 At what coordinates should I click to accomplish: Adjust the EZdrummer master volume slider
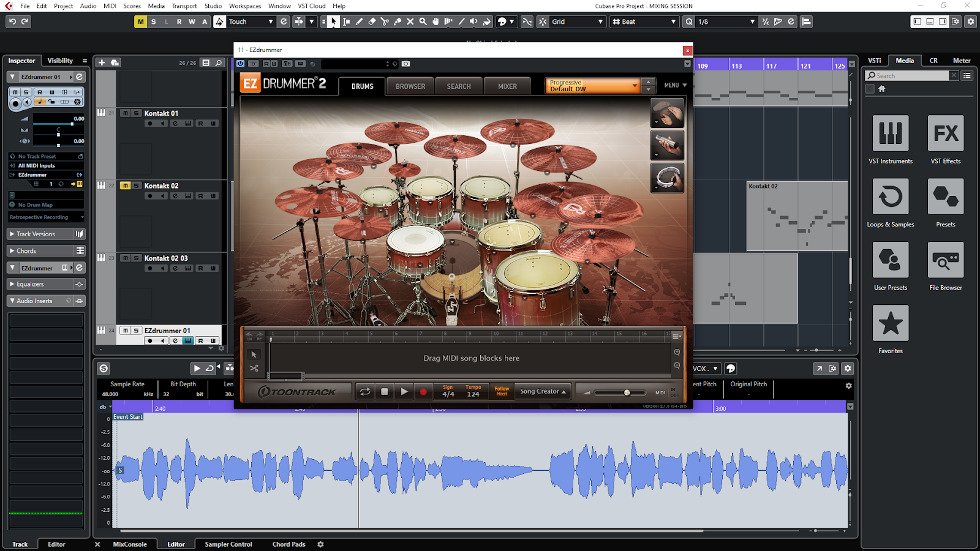click(x=620, y=392)
